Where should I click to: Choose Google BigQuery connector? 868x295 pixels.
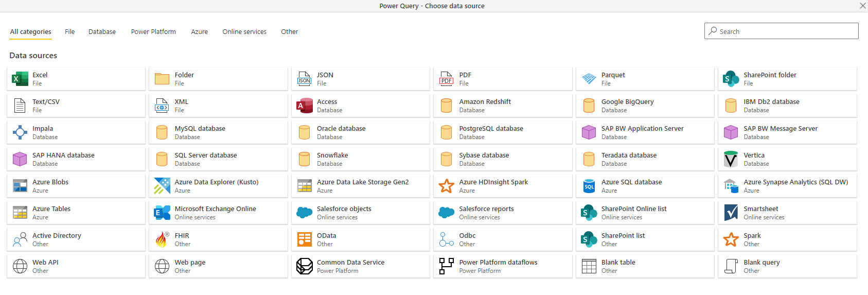[x=645, y=106]
